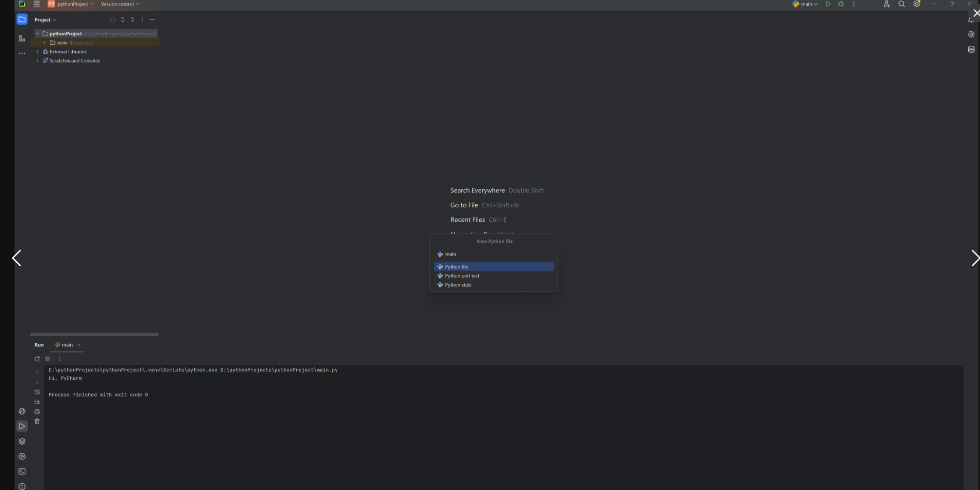
Task: Click the file name field containing main
Action: point(493,254)
